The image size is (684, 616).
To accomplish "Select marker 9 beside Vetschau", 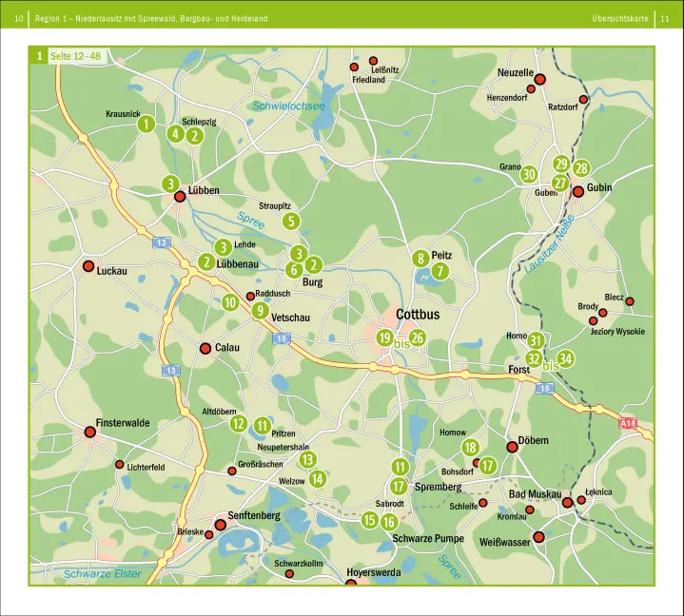I will pos(261,311).
